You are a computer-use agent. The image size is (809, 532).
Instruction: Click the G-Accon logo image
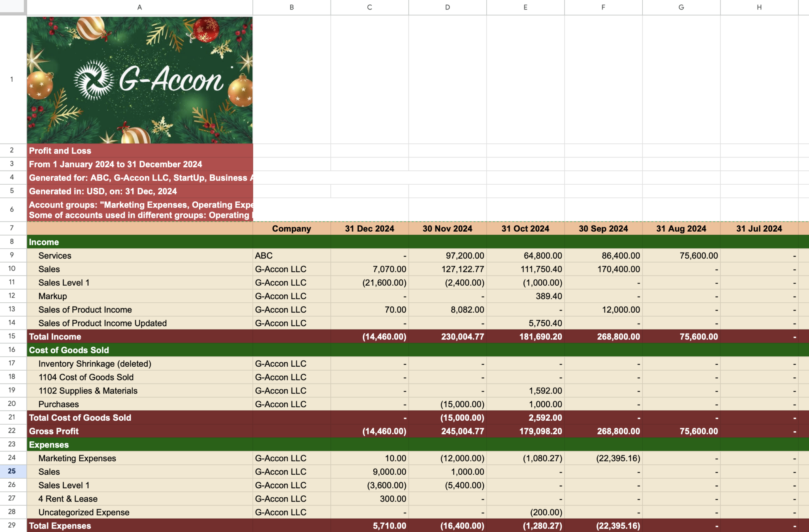point(140,80)
